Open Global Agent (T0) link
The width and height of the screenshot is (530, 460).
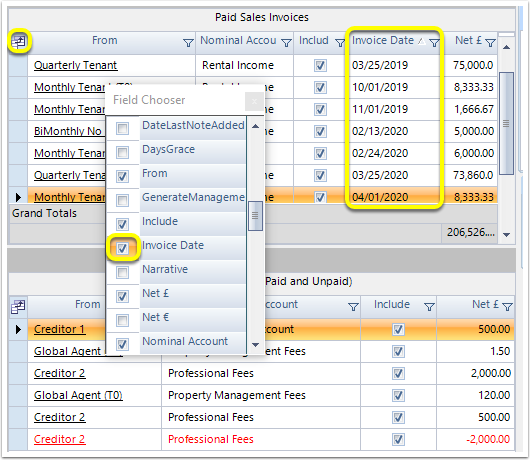point(78,395)
